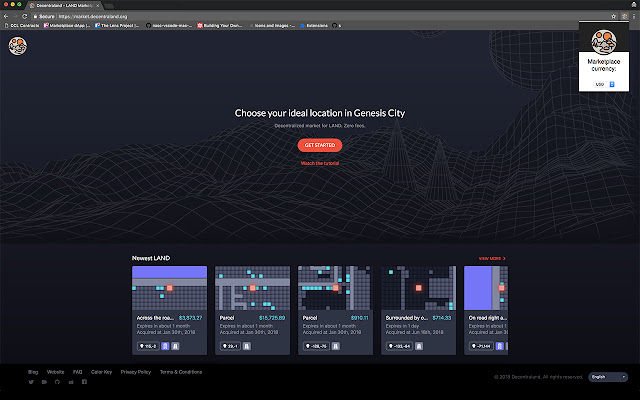Image resolution: width=640 pixels, height=400 pixels.
Task: Open the Privacy Policy footer link
Action: point(136,372)
